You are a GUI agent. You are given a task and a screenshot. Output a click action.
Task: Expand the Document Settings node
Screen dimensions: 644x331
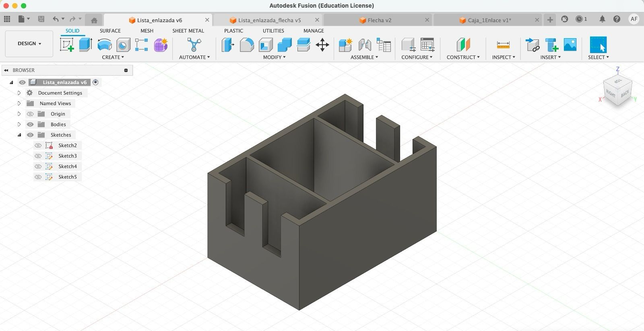[19, 93]
